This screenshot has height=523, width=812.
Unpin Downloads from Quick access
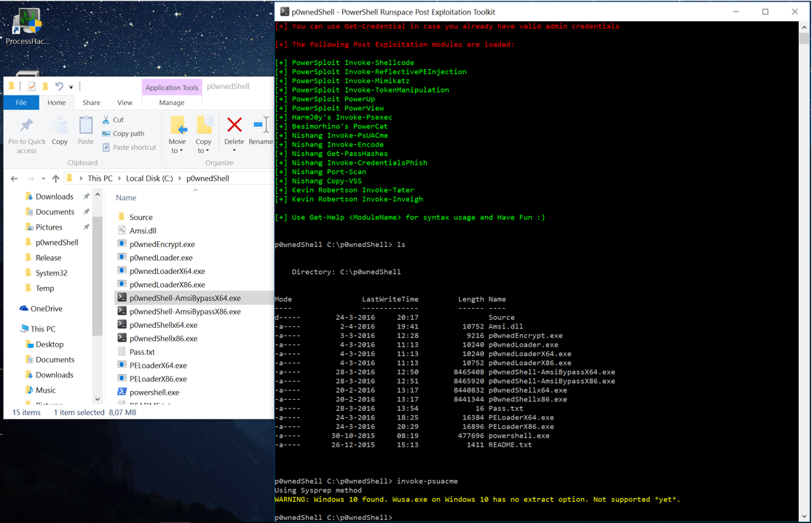(x=86, y=197)
